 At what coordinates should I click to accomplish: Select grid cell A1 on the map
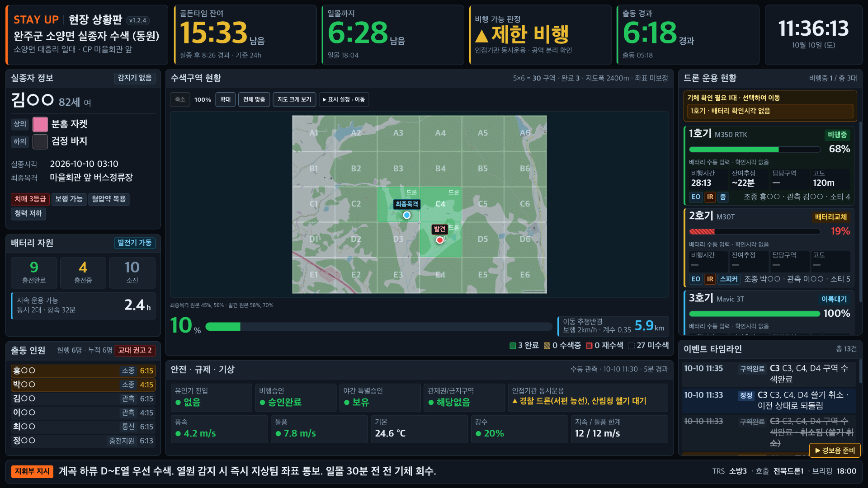[x=314, y=133]
